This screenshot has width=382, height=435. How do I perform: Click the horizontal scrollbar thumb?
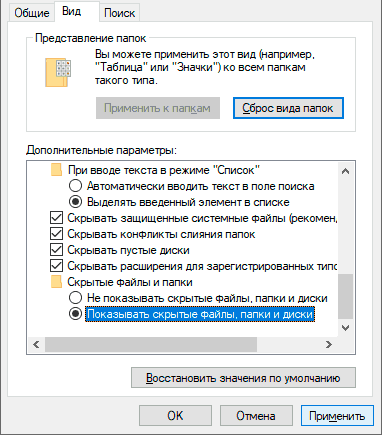coord(151,344)
